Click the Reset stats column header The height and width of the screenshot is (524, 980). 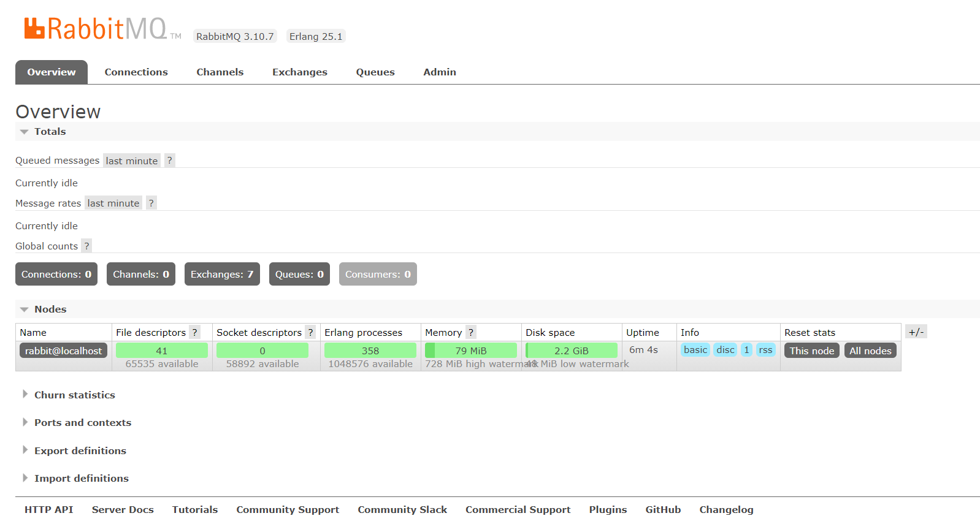click(810, 332)
